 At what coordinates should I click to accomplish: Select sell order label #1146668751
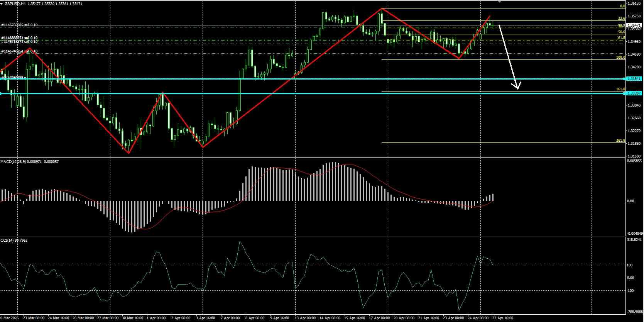(x=20, y=38)
